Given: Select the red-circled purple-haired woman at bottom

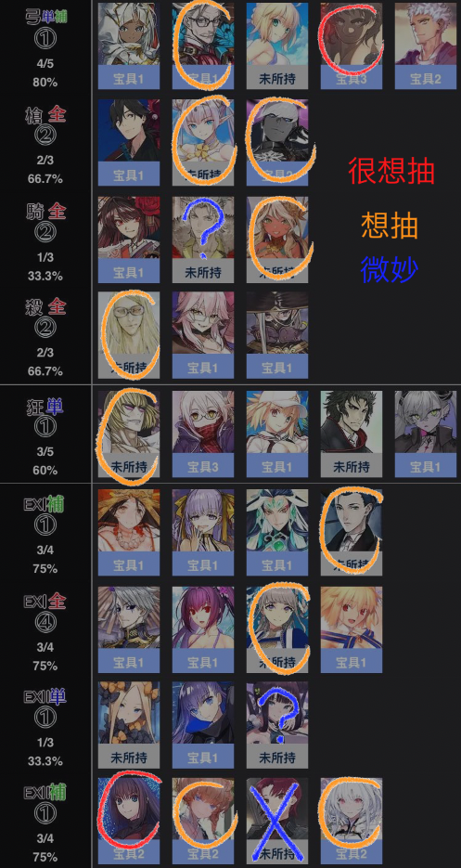Looking at the screenshot, I should coord(129,821).
